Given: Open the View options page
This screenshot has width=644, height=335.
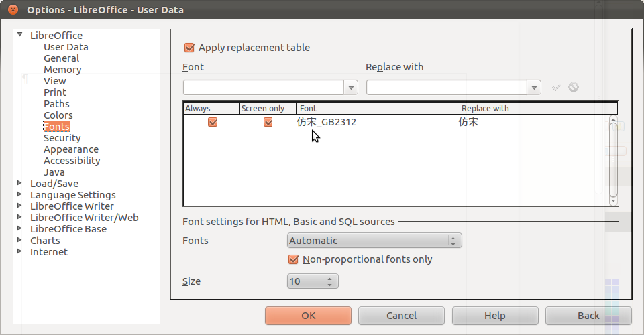Looking at the screenshot, I should coord(54,81).
